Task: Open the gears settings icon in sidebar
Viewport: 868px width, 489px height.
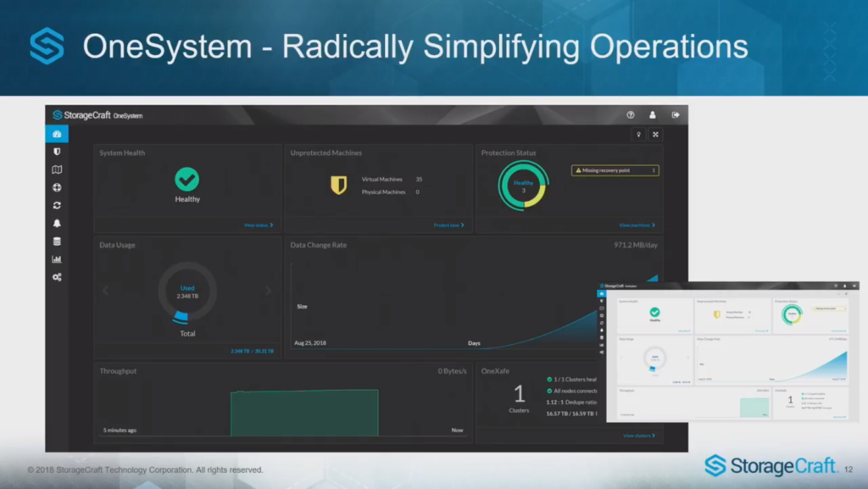Action: pos(57,277)
